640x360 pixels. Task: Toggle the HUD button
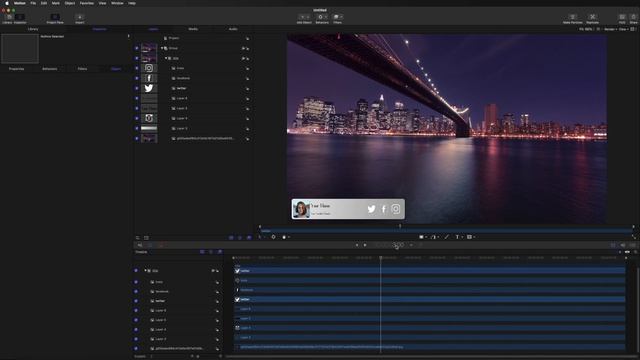coord(622,18)
